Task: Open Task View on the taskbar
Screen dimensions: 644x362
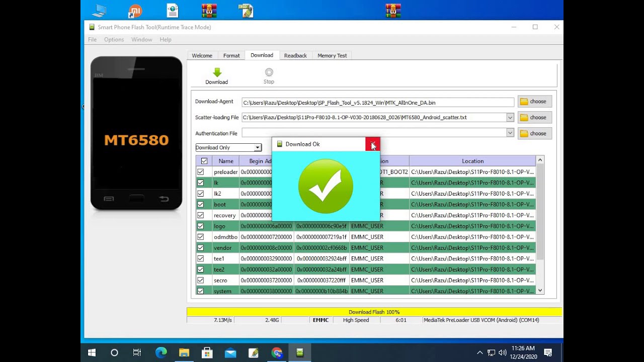Action: point(137,353)
